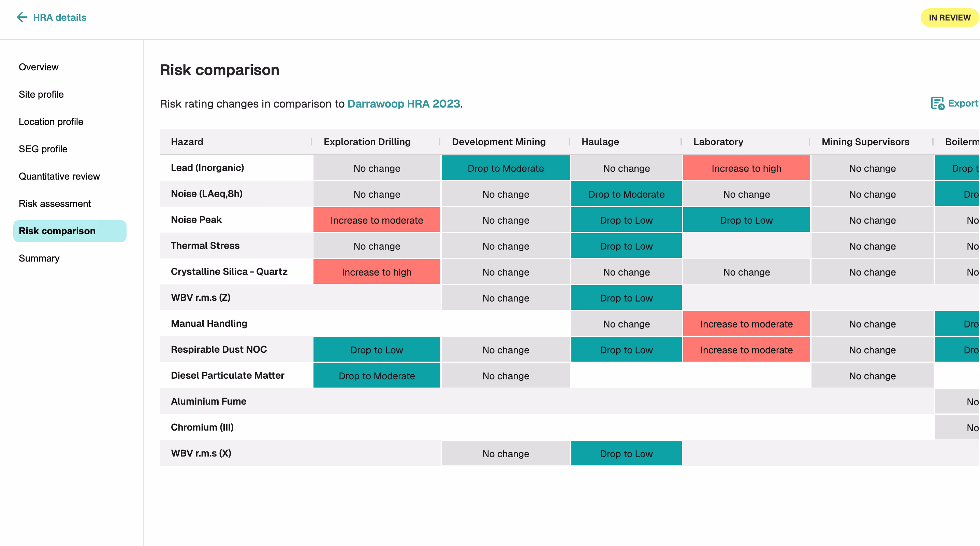Select the Hazard column header
The height and width of the screenshot is (546, 980).
point(187,142)
